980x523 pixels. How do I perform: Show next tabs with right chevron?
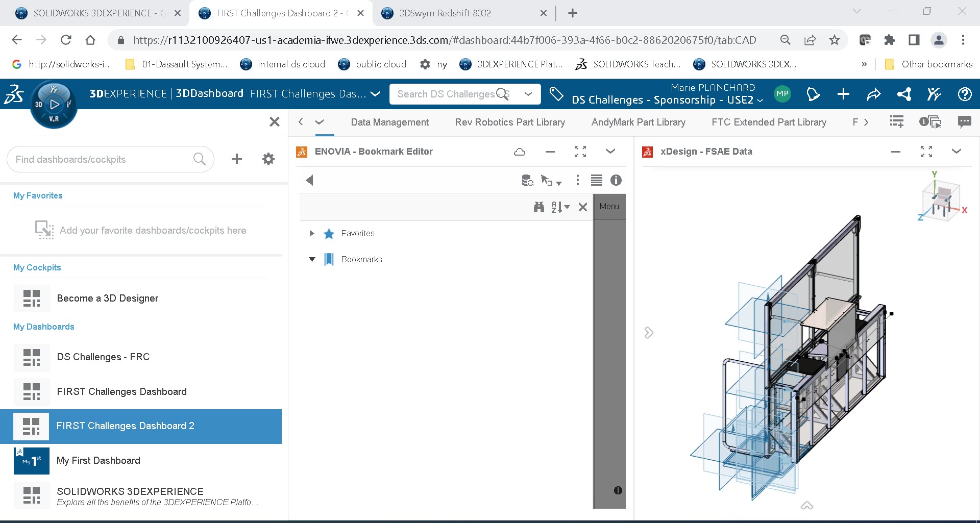tap(866, 122)
